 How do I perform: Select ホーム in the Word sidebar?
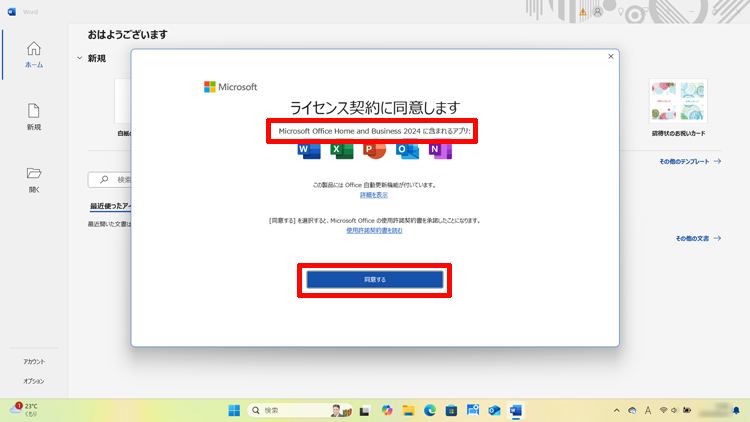click(34, 55)
